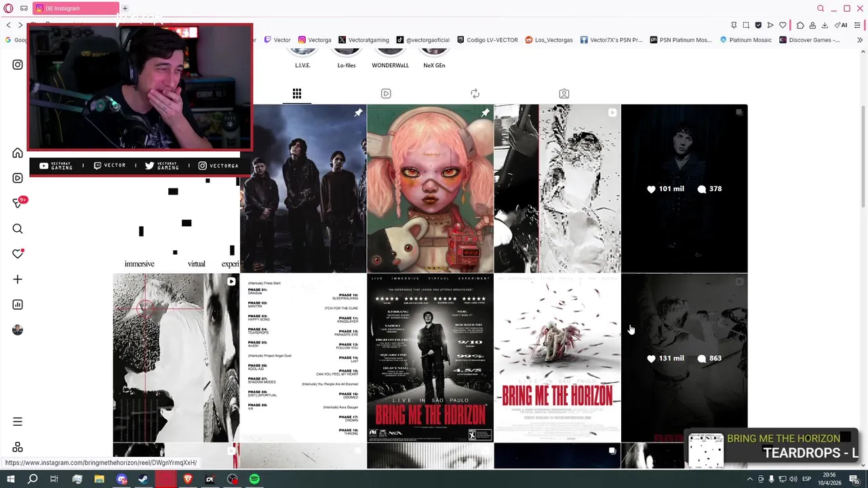Select the Posts grid tab
868x488 pixels.
point(297,94)
